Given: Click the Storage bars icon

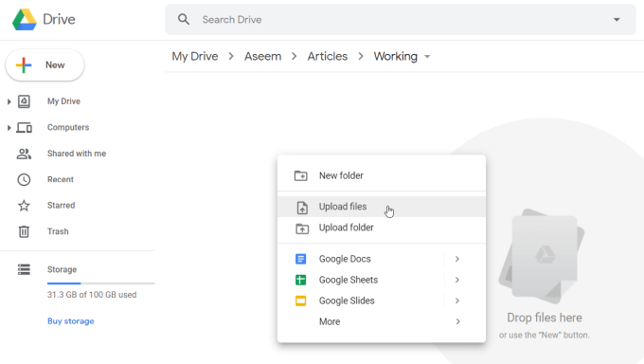Looking at the screenshot, I should click(24, 269).
